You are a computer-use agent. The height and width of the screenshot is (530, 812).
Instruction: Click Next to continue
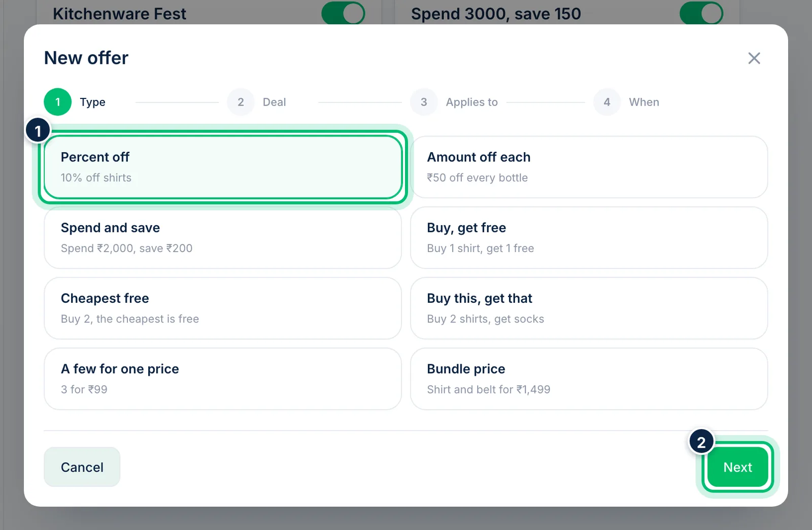pos(737,467)
